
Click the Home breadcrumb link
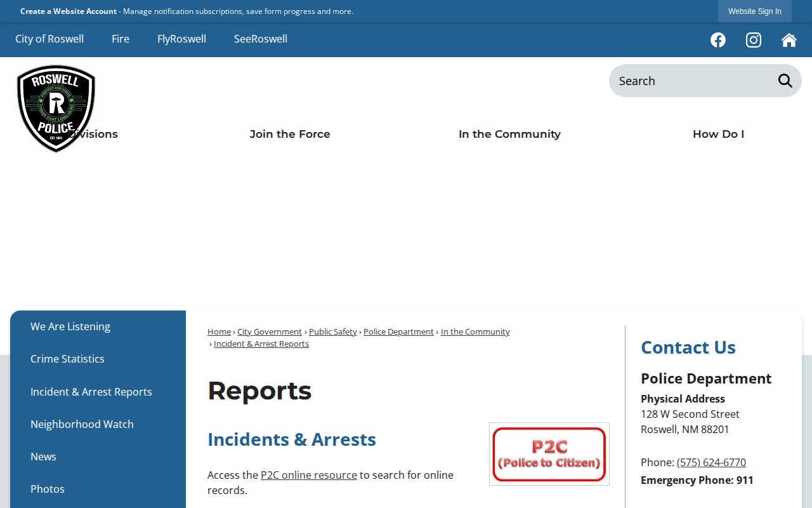tap(219, 331)
